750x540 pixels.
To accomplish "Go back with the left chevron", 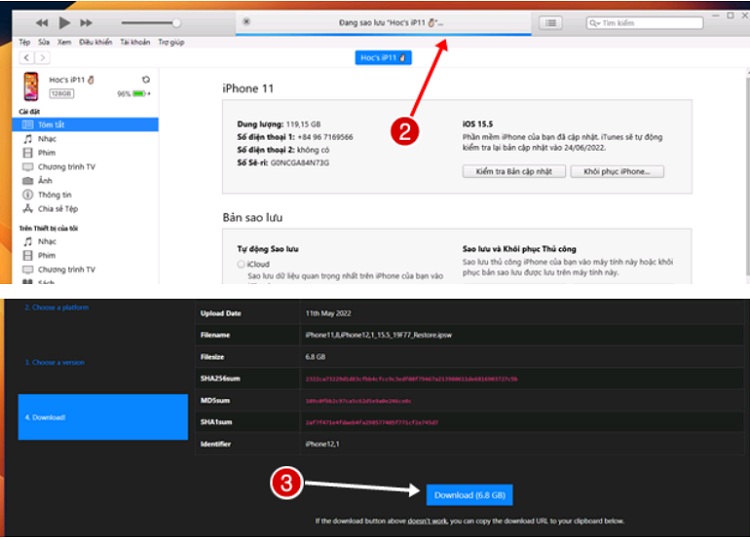I will pyautogui.click(x=27, y=58).
